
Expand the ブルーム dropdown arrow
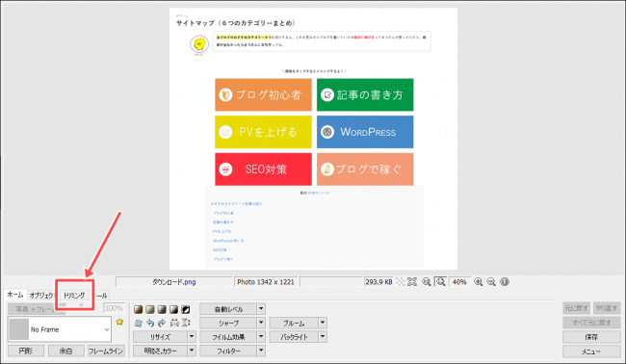tap(323, 323)
